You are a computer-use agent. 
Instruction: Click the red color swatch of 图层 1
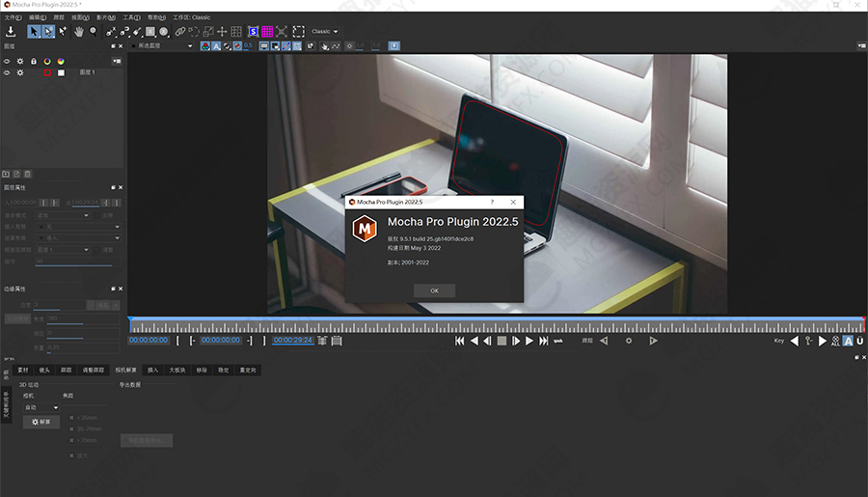click(x=47, y=72)
